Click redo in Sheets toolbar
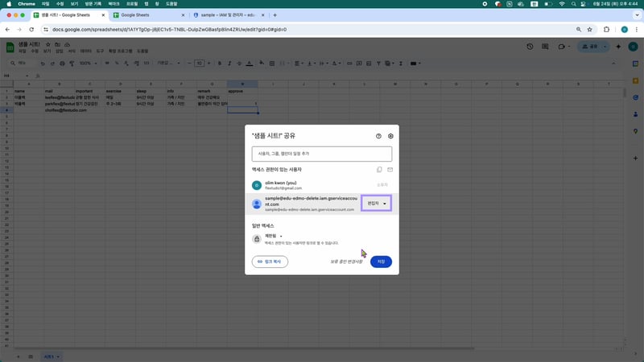 pyautogui.click(x=52, y=64)
